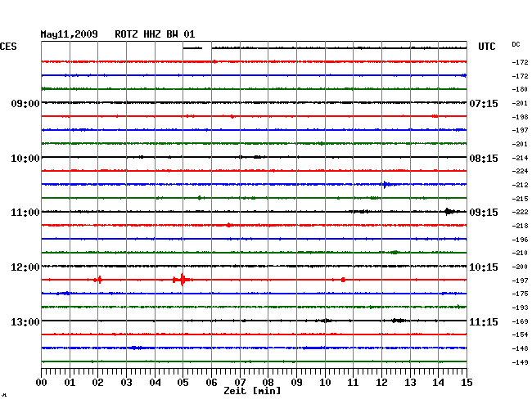Click the red spike at minute 02 below 12:00

98,280
